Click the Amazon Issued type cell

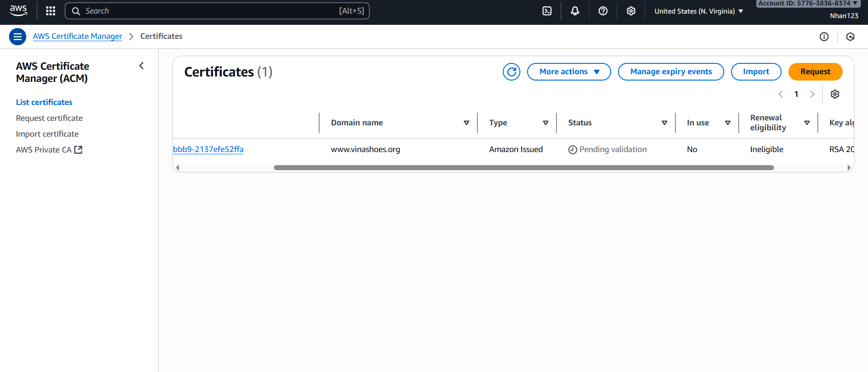click(x=516, y=149)
